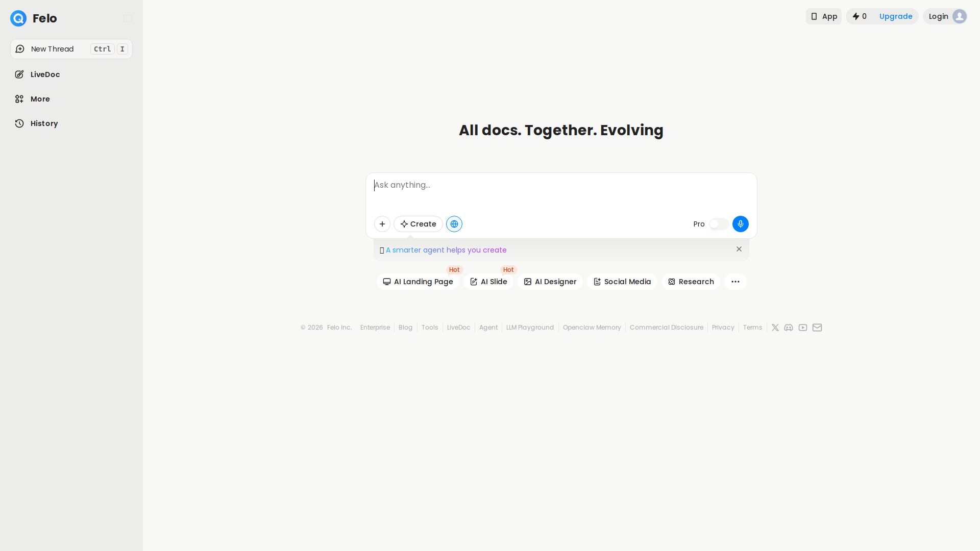
Task: Open the Tools footer link
Action: (x=430, y=328)
